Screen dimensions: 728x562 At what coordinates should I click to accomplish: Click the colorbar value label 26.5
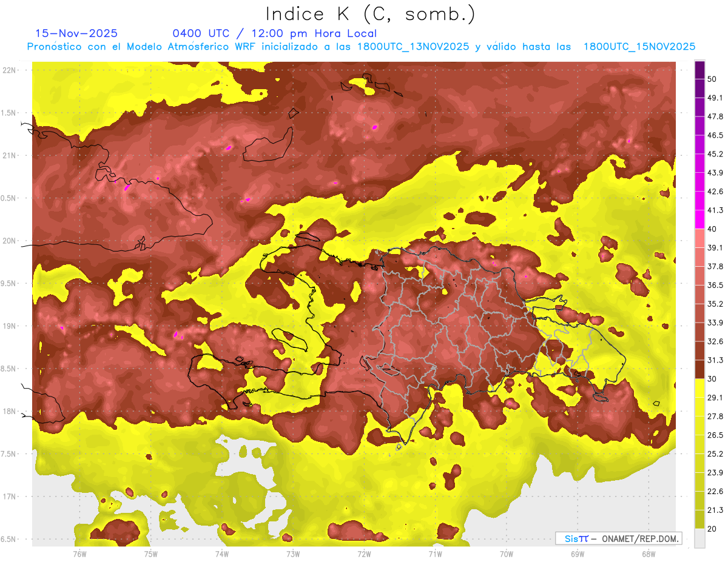715,435
